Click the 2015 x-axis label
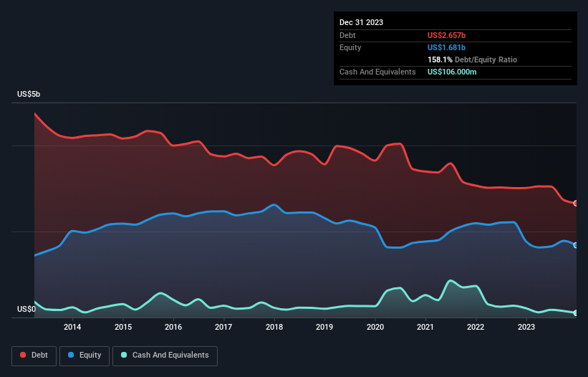 coord(123,327)
